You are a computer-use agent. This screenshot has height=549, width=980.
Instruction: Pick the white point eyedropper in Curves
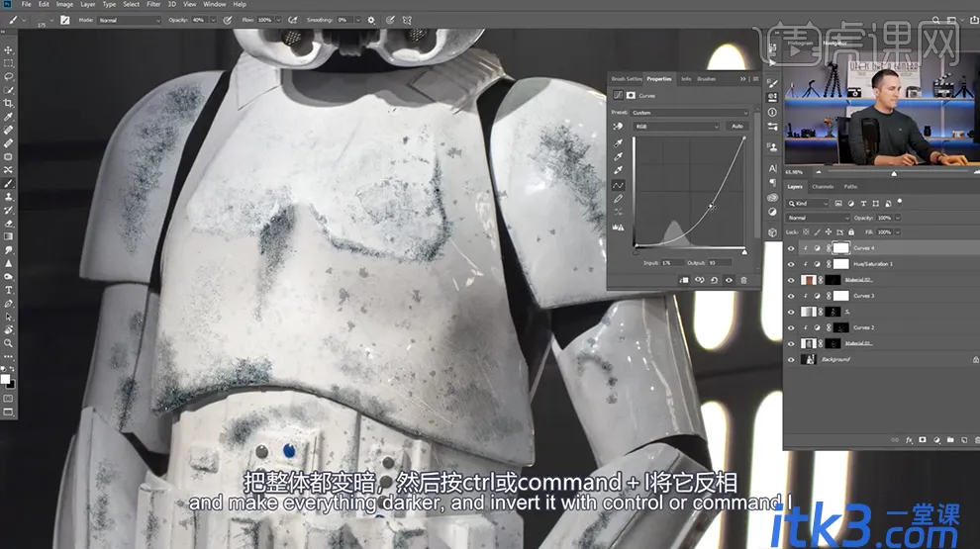618,170
